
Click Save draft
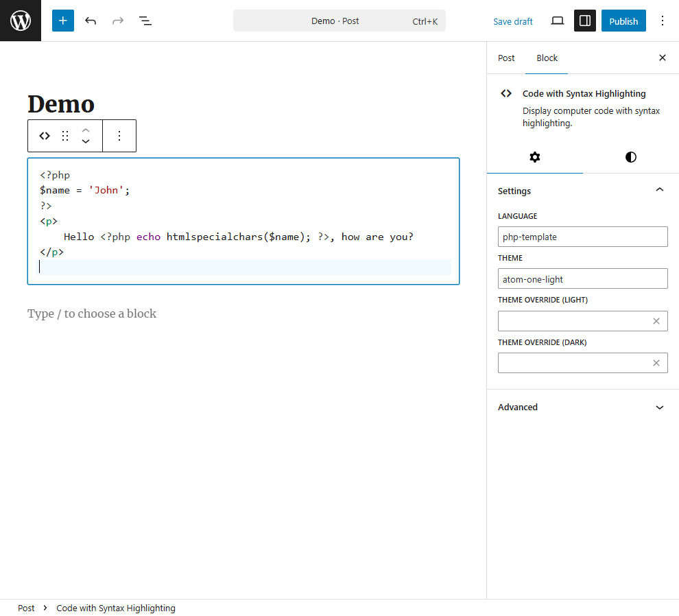point(513,21)
